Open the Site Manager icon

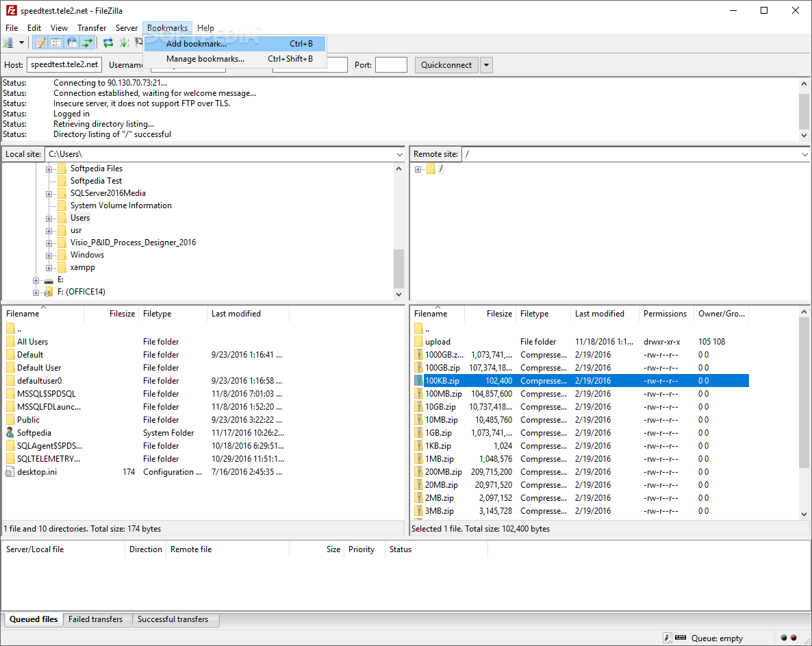tap(8, 43)
